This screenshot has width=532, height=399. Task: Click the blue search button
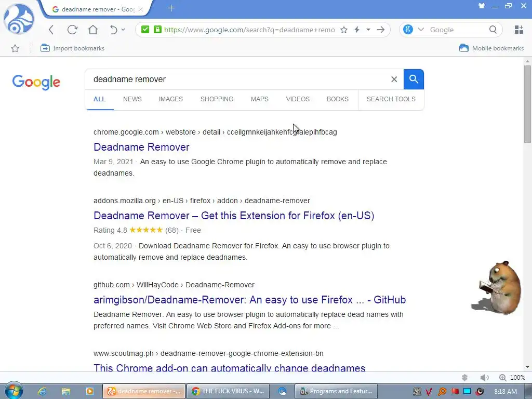pos(414,79)
